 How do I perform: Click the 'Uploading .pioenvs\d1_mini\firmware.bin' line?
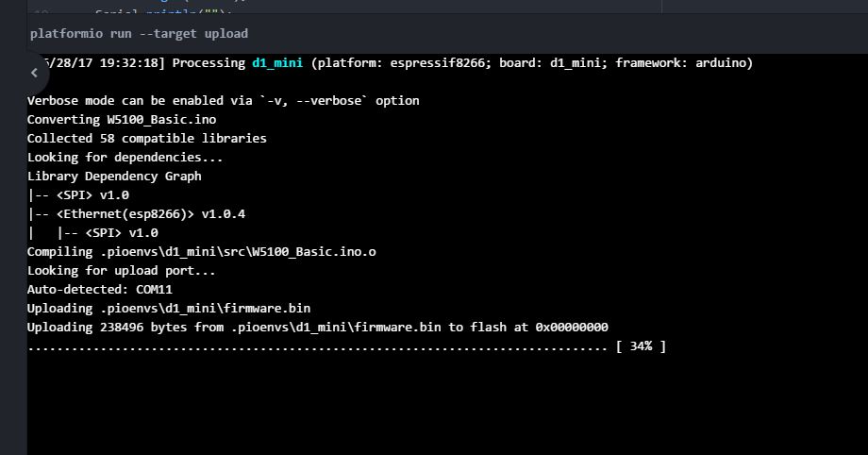[168, 309]
